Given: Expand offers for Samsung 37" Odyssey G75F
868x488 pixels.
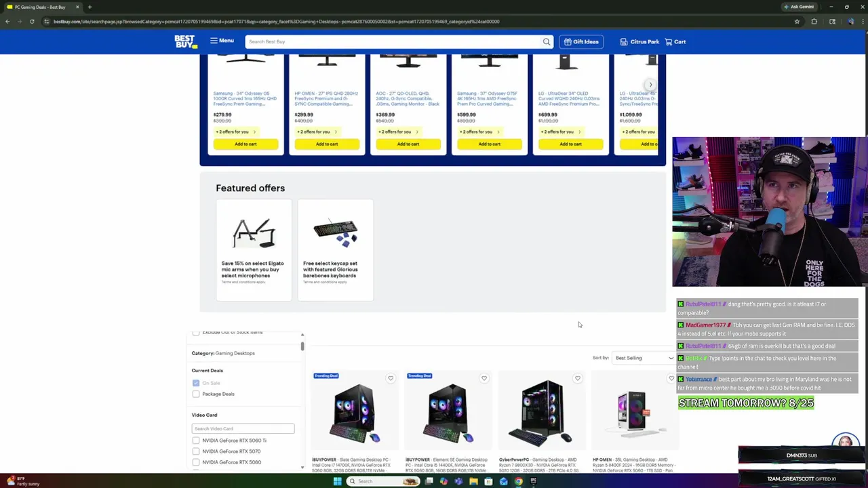Looking at the screenshot, I should 479,131.
